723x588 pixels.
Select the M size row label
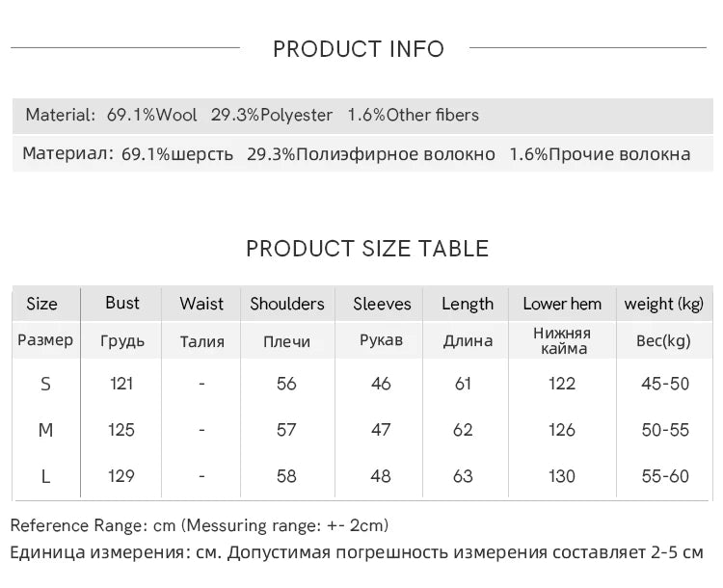pos(45,430)
